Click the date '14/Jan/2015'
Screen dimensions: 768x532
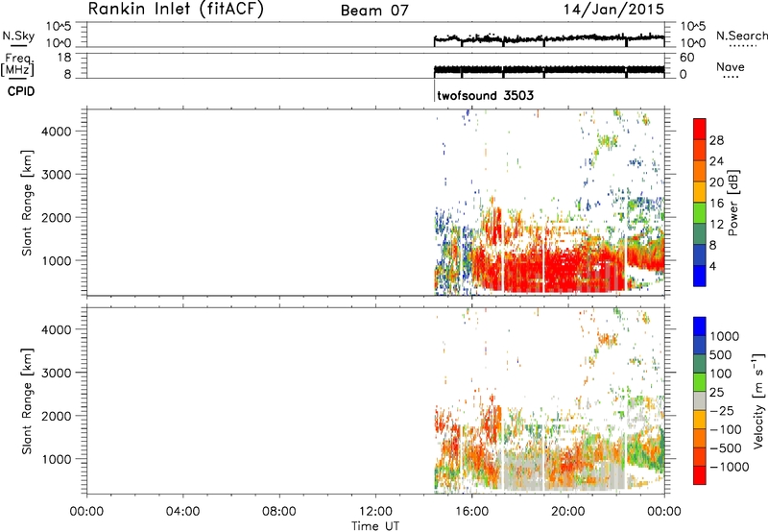pyautogui.click(x=613, y=10)
